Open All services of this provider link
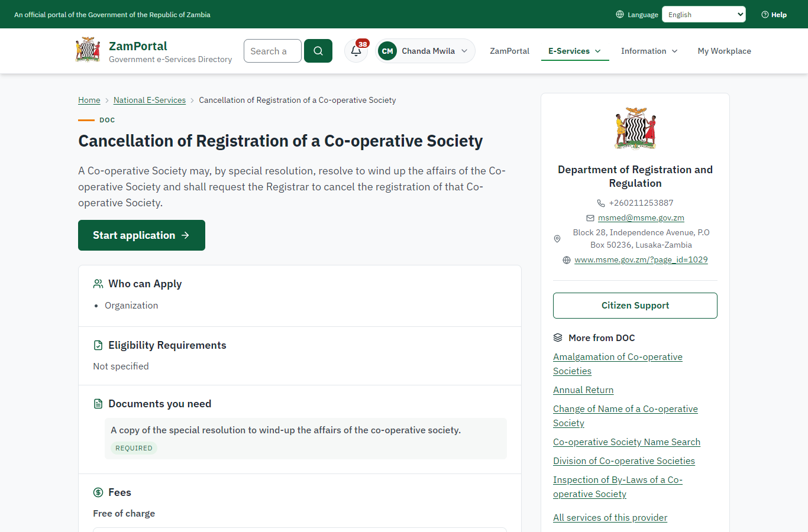 (610, 518)
